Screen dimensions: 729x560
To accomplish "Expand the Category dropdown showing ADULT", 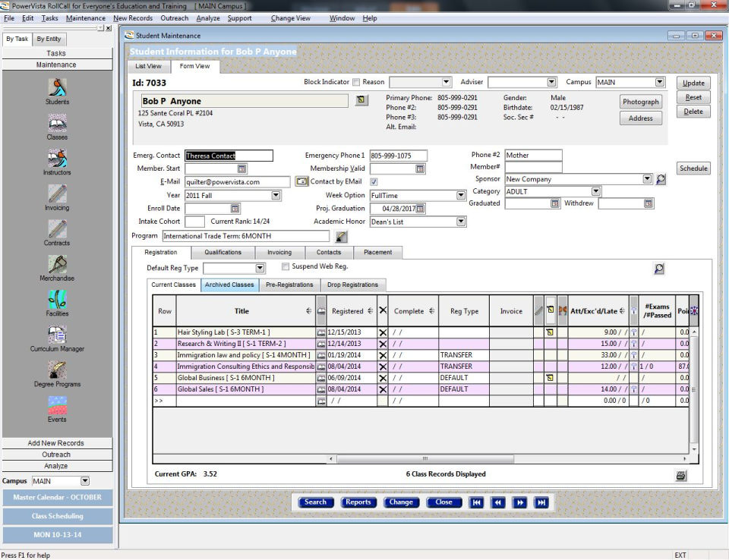I will [x=595, y=192].
